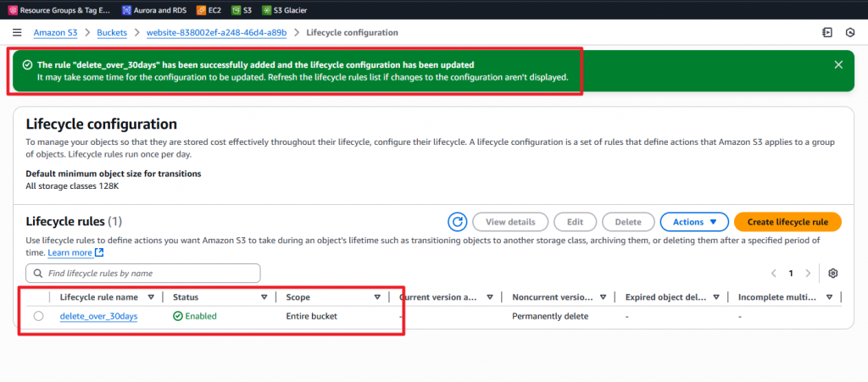
Task: Open the delete_over_30days rule link
Action: pos(98,316)
